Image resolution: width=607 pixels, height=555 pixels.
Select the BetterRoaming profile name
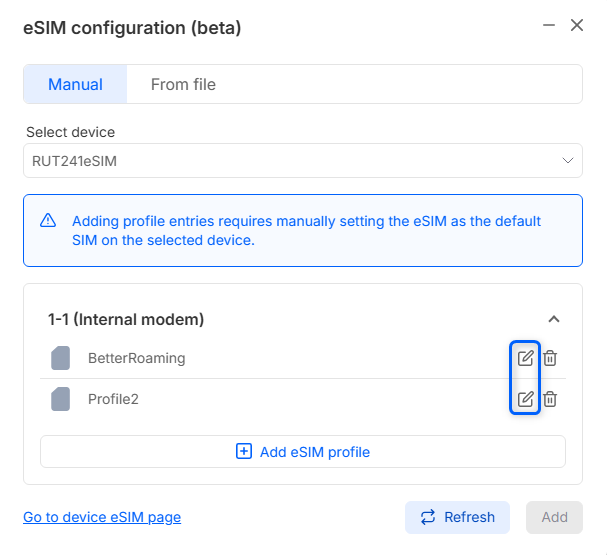point(136,358)
